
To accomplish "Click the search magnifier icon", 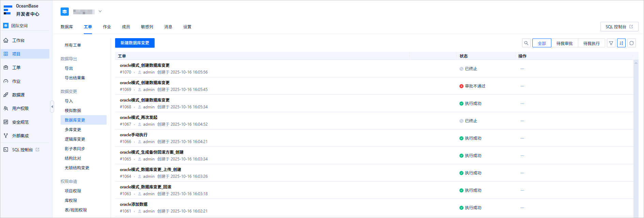I will 526,43.
